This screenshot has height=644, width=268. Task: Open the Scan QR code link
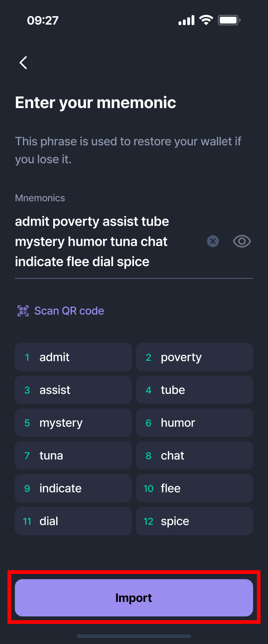69,311
